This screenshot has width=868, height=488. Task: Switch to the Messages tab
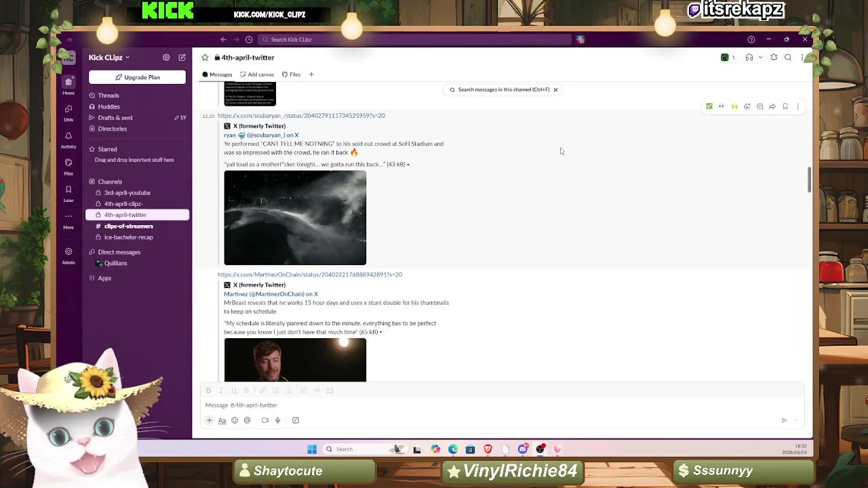point(217,75)
